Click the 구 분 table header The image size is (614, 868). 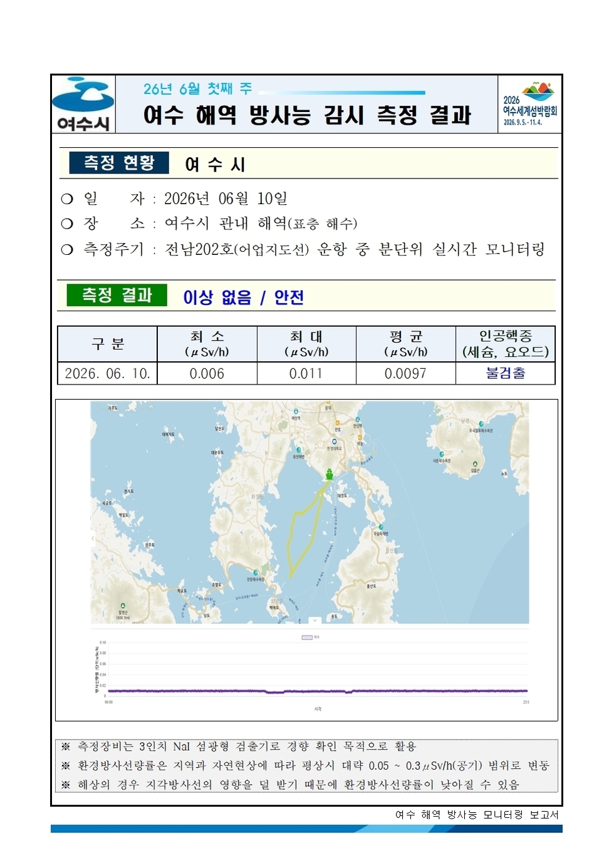[x=108, y=344]
